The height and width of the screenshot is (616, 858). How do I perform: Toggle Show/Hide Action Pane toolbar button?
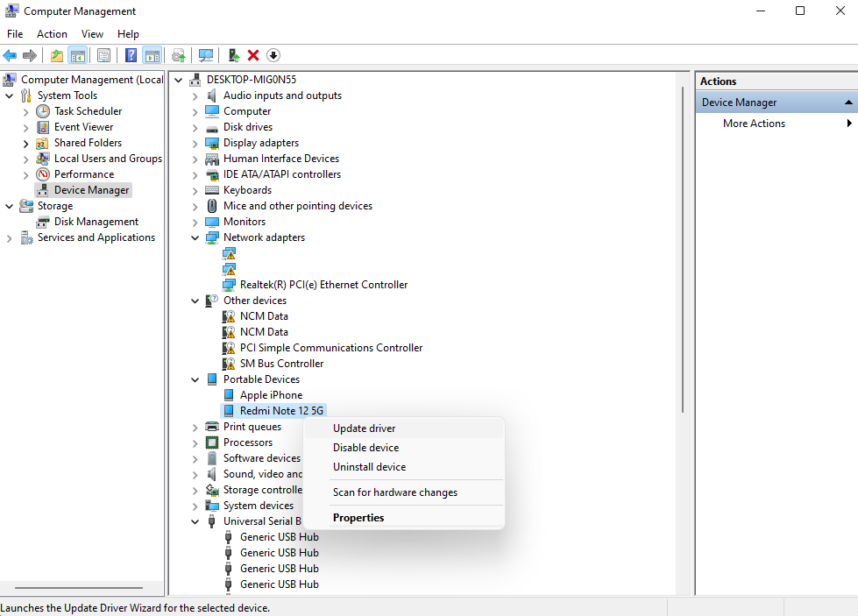[x=152, y=55]
